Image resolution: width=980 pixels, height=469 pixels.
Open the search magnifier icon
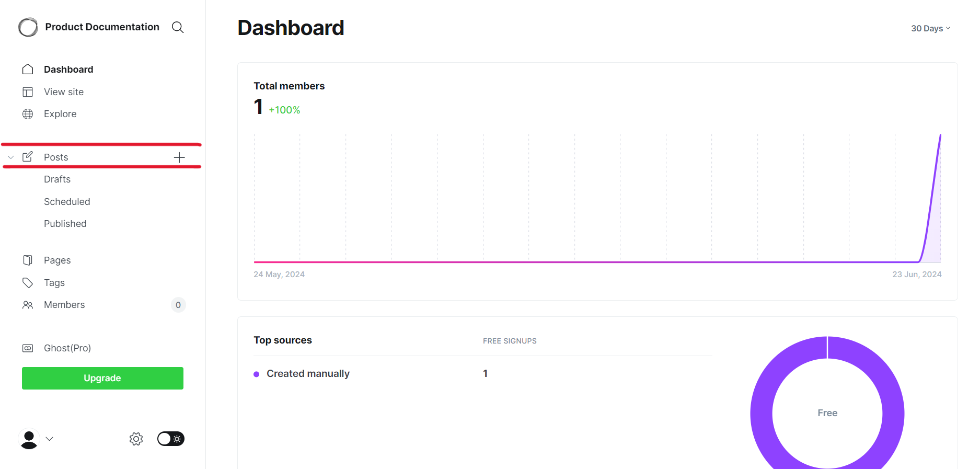178,27
